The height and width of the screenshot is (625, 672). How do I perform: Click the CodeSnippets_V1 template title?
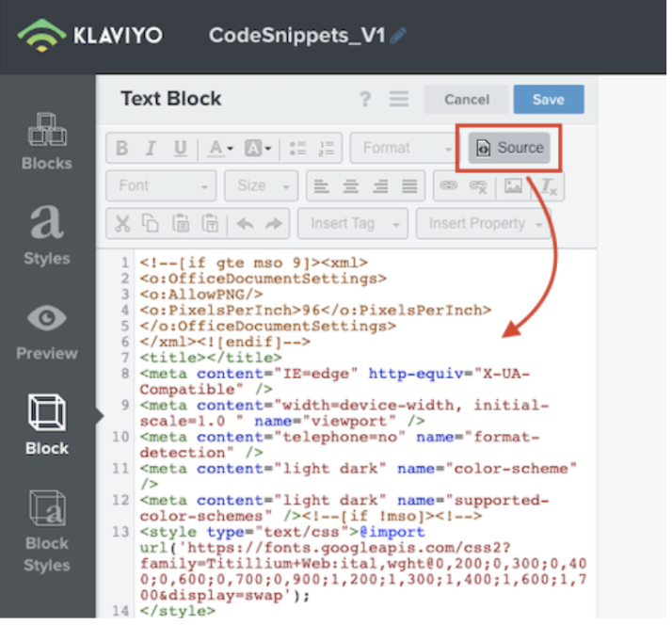point(297,35)
